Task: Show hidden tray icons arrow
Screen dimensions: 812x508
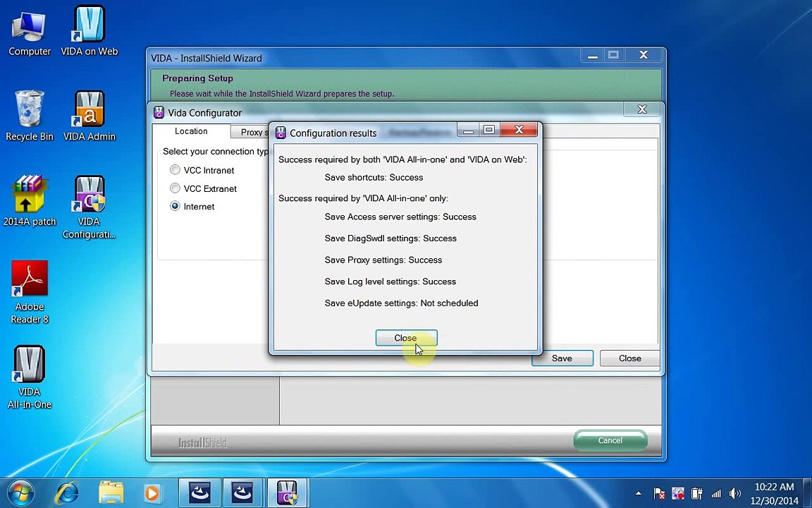Action: 639,493
